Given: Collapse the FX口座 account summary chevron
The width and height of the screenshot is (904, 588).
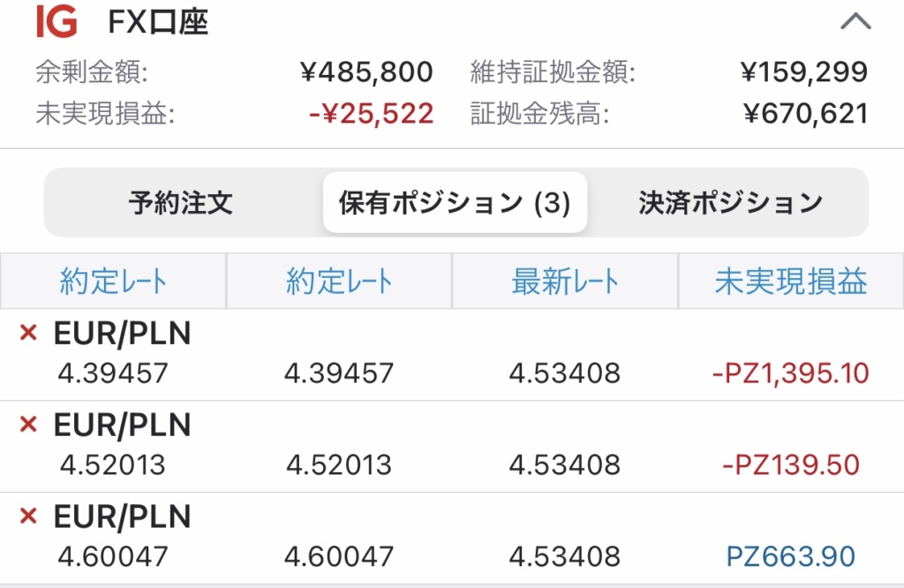Looking at the screenshot, I should point(855,21).
